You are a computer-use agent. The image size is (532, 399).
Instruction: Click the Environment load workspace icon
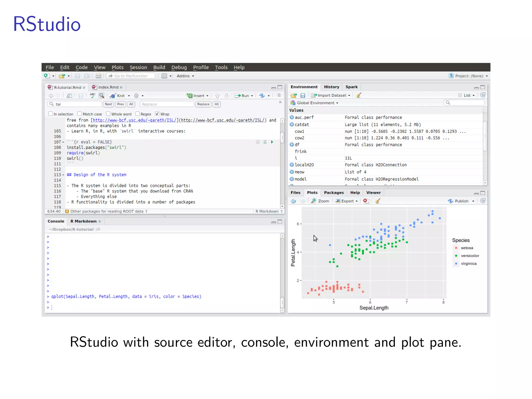[294, 95]
